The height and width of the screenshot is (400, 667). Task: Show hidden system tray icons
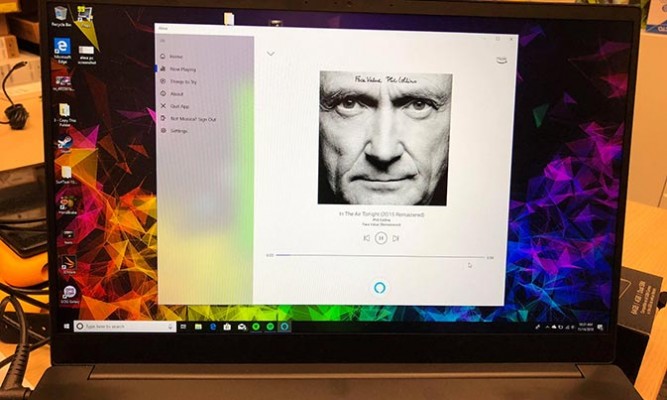(547, 327)
